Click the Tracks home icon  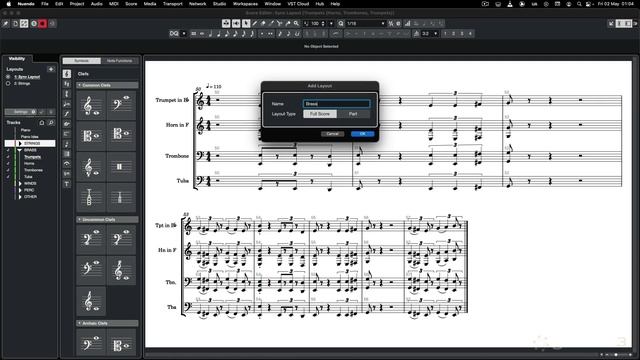pyautogui.click(x=42, y=122)
